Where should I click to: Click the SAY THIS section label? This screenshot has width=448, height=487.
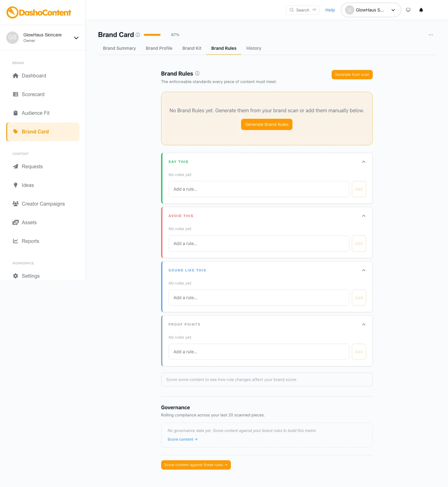tap(178, 162)
